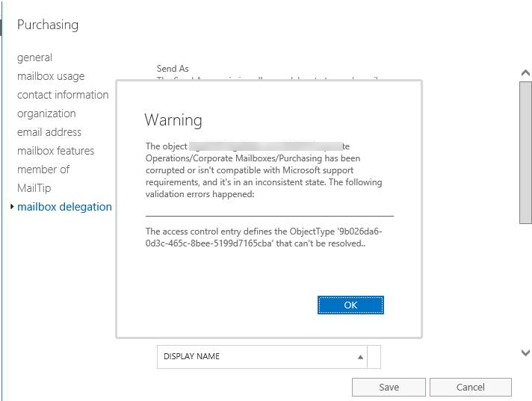Open the mailbox usage section
Image resolution: width=532 pixels, height=401 pixels.
(x=51, y=76)
